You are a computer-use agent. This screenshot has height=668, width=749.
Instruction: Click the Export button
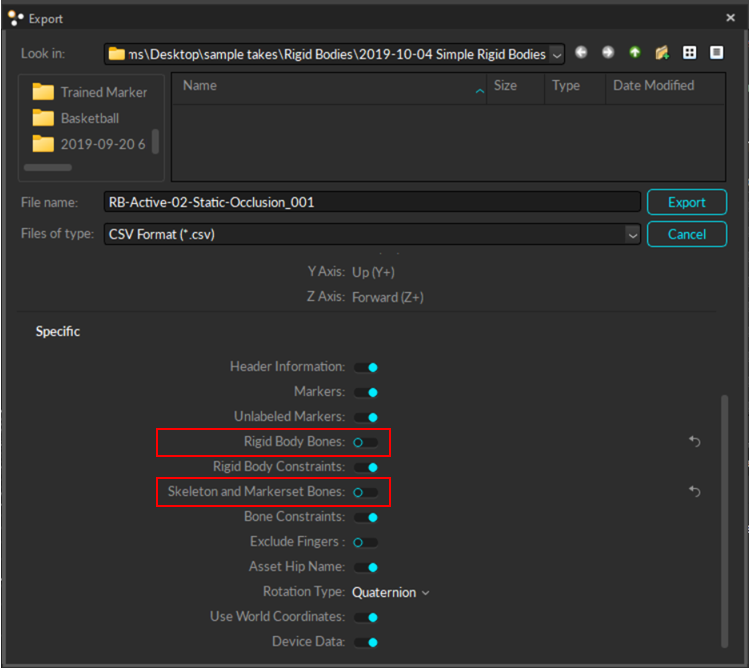point(687,202)
